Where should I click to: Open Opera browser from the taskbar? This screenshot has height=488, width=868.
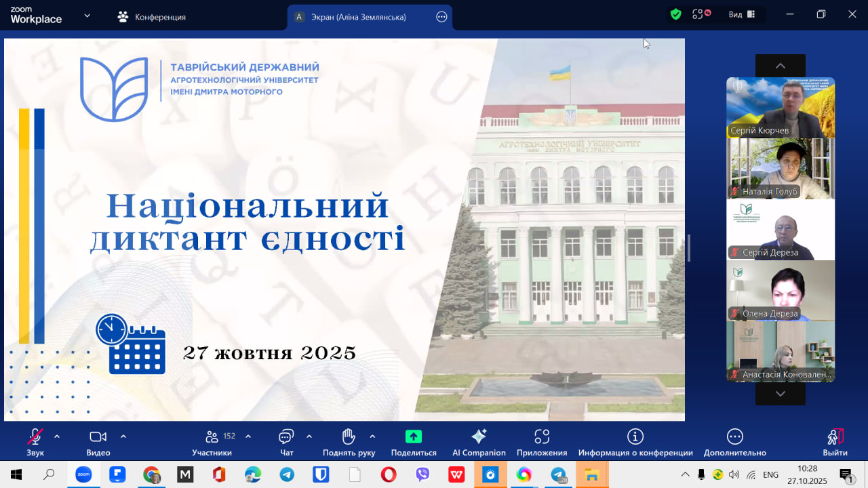[389, 474]
